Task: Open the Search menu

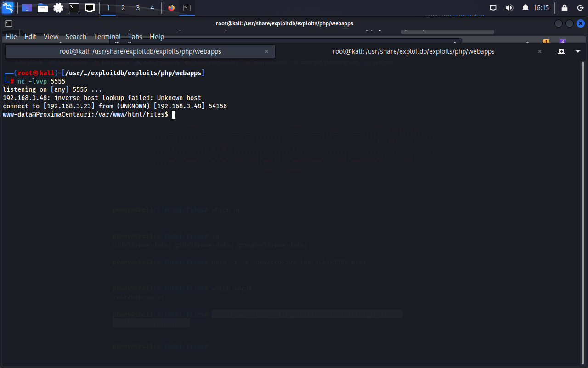Action: [76, 37]
